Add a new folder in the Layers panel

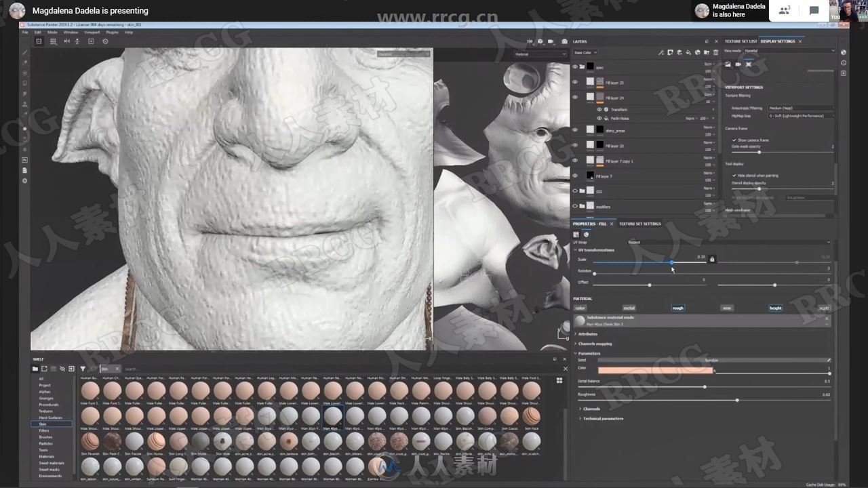[x=706, y=54]
